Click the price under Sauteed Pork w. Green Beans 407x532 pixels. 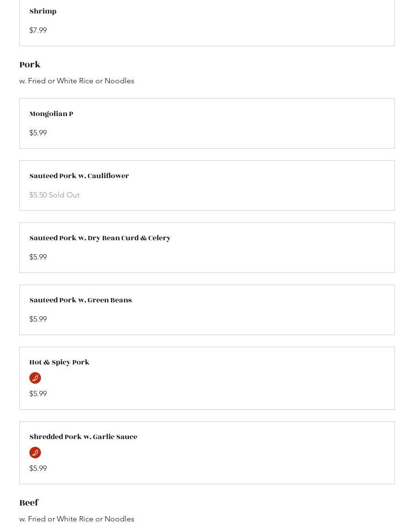(x=38, y=319)
